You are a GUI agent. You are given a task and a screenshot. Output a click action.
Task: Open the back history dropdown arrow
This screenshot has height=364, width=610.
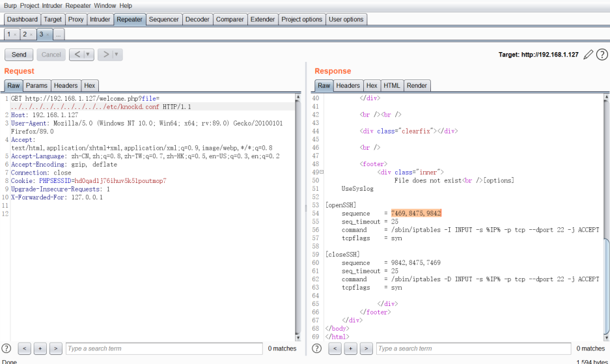(88, 55)
